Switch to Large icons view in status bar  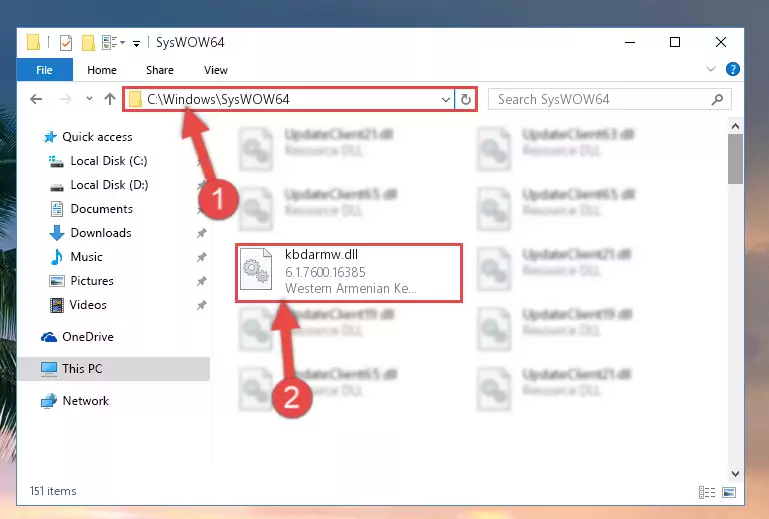[729, 492]
